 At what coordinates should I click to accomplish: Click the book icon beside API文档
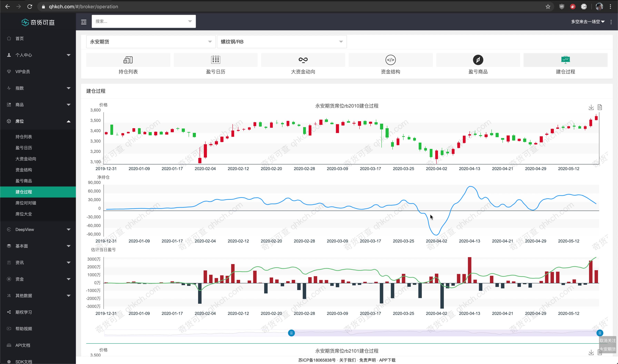(x=9, y=345)
